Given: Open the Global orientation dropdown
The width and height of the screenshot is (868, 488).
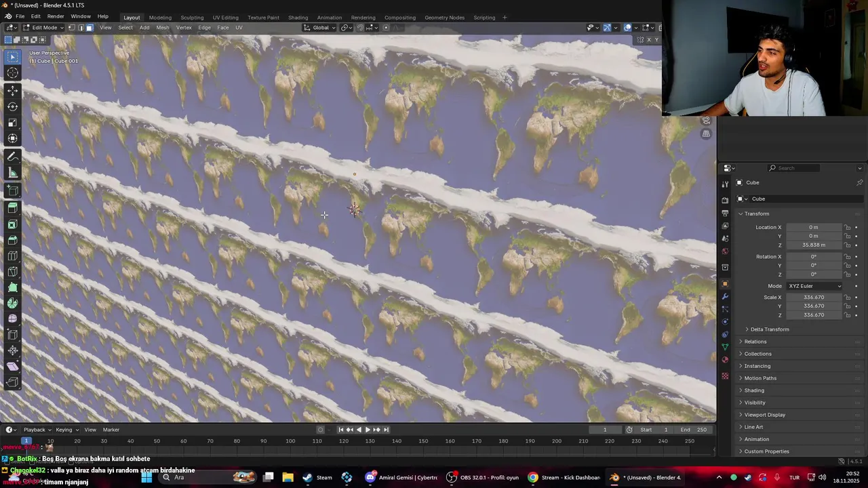Looking at the screenshot, I should (x=320, y=28).
